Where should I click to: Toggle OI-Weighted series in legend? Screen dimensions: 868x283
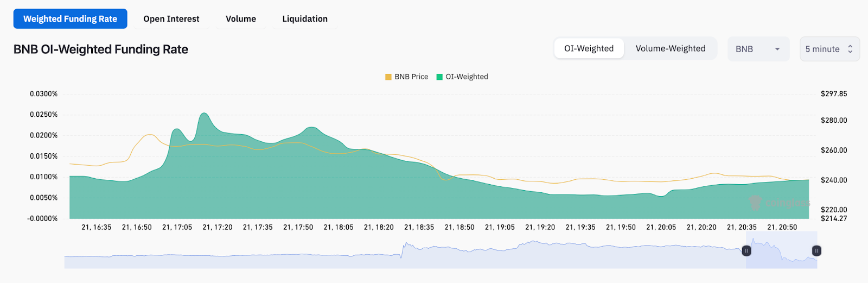click(467, 77)
